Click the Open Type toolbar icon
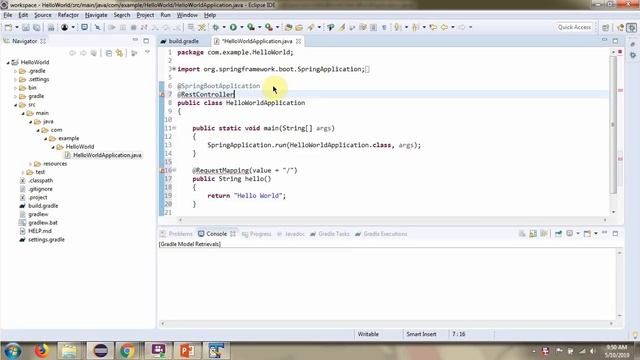The height and width of the screenshot is (360, 640). [x=288, y=27]
